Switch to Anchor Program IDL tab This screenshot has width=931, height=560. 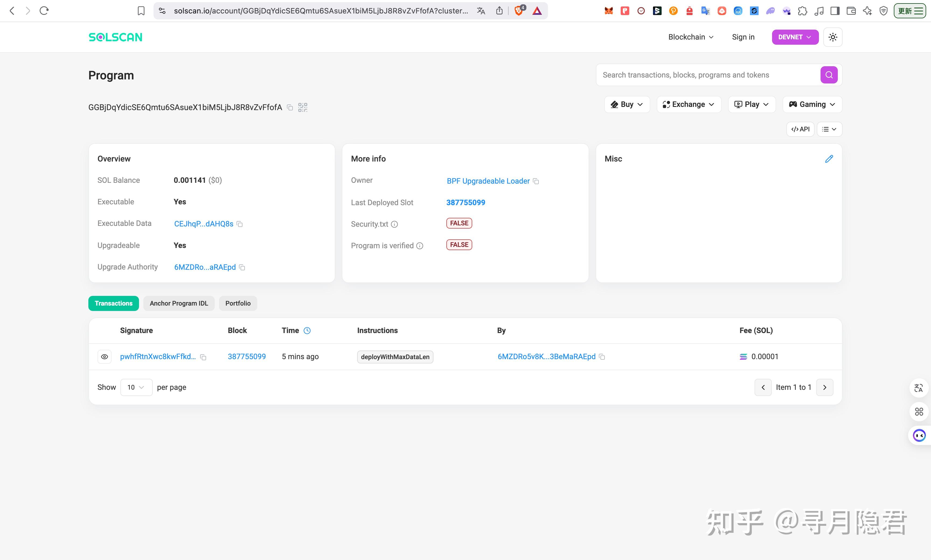179,303
